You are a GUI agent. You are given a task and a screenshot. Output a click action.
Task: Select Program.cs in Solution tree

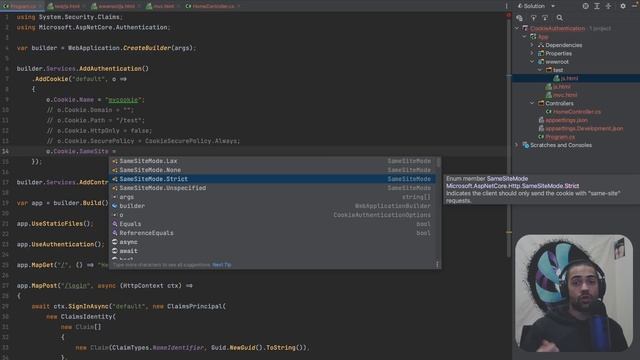560,137
